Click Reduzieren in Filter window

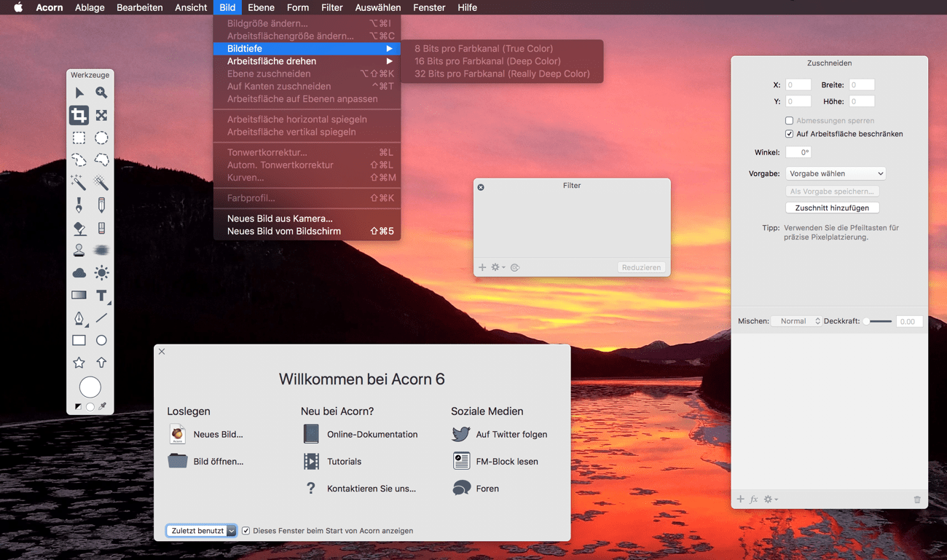(x=641, y=267)
